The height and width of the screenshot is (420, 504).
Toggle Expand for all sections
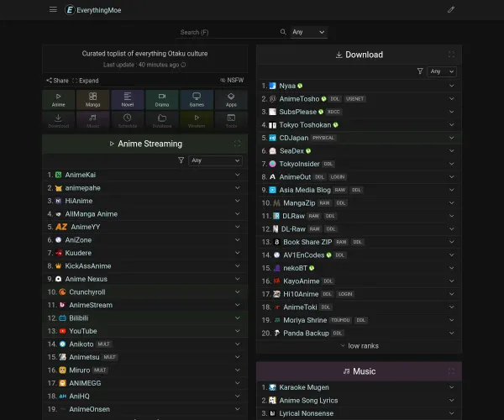[85, 81]
